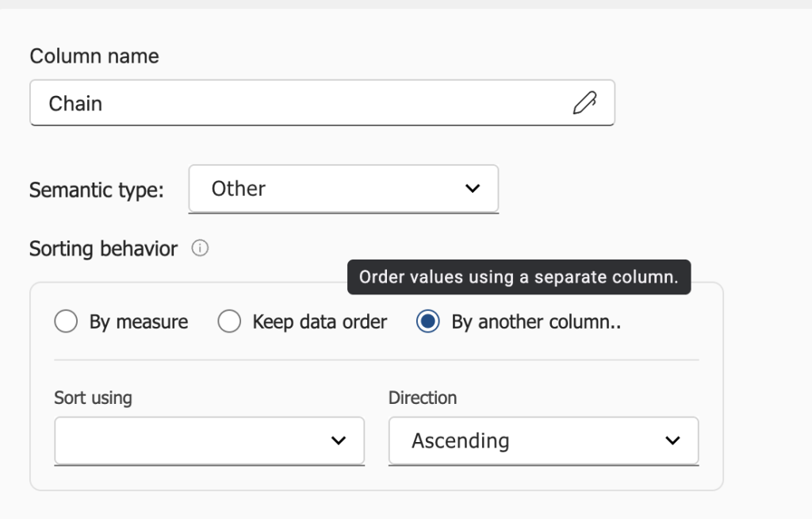Open the Direction dropdown set to Ascending

point(542,440)
